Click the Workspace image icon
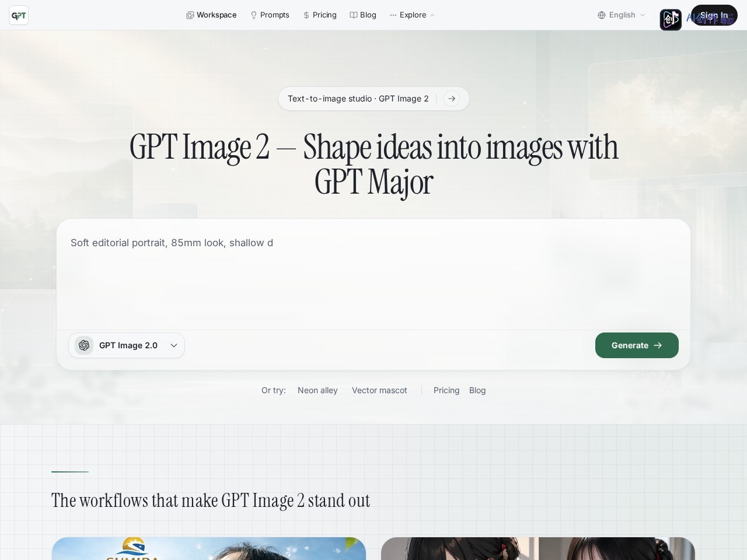The width and height of the screenshot is (747, 560). (x=190, y=15)
